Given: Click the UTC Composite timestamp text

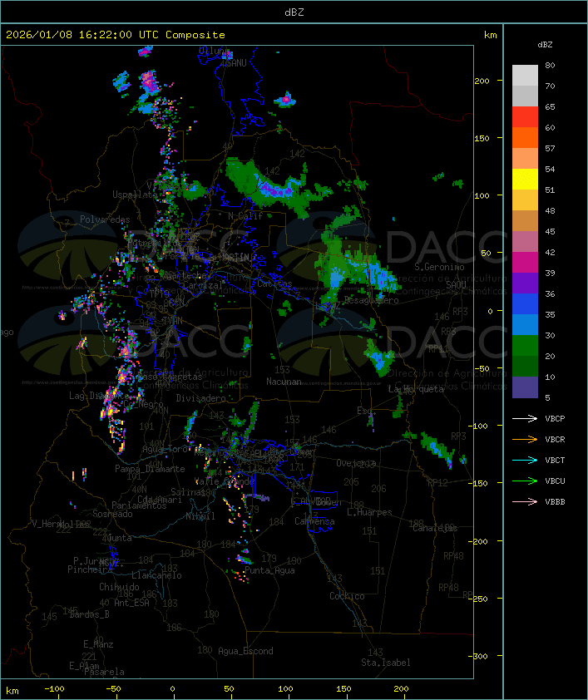Looking at the screenshot, I should coord(116,35).
